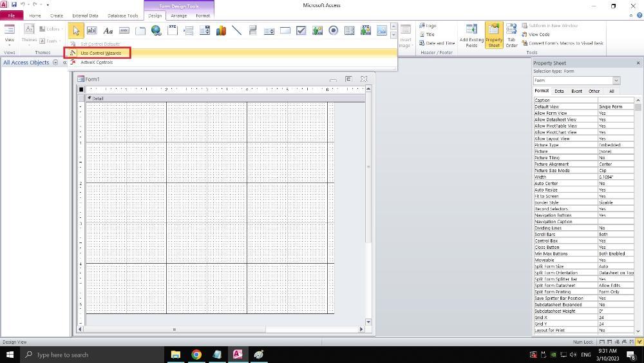This screenshot has width=644, height=363.
Task: Click form vertical scrollbar down arrow
Action: coord(368,322)
